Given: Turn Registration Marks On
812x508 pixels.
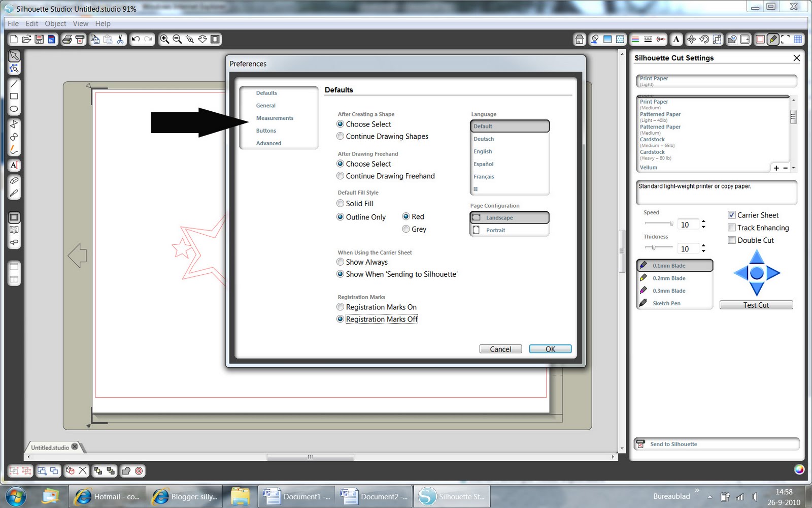Looking at the screenshot, I should point(377,307).
